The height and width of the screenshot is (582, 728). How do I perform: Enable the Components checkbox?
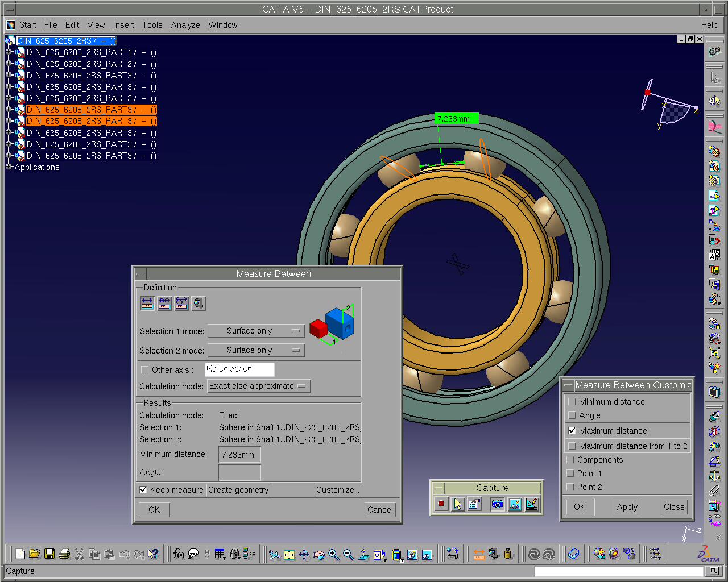pos(570,460)
